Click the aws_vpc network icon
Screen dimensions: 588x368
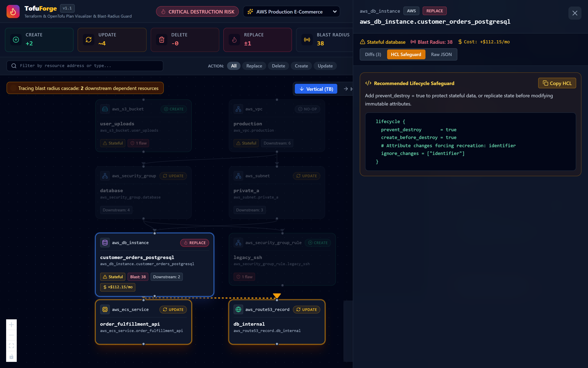point(238,109)
